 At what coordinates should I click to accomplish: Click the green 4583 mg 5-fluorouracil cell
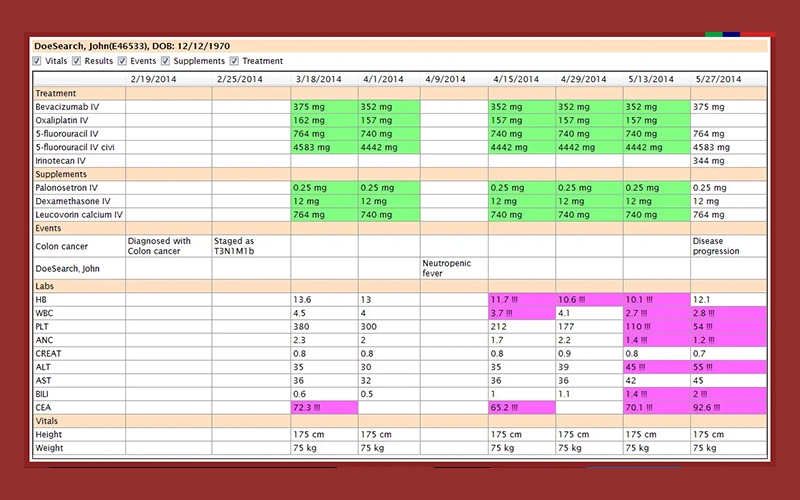(324, 147)
